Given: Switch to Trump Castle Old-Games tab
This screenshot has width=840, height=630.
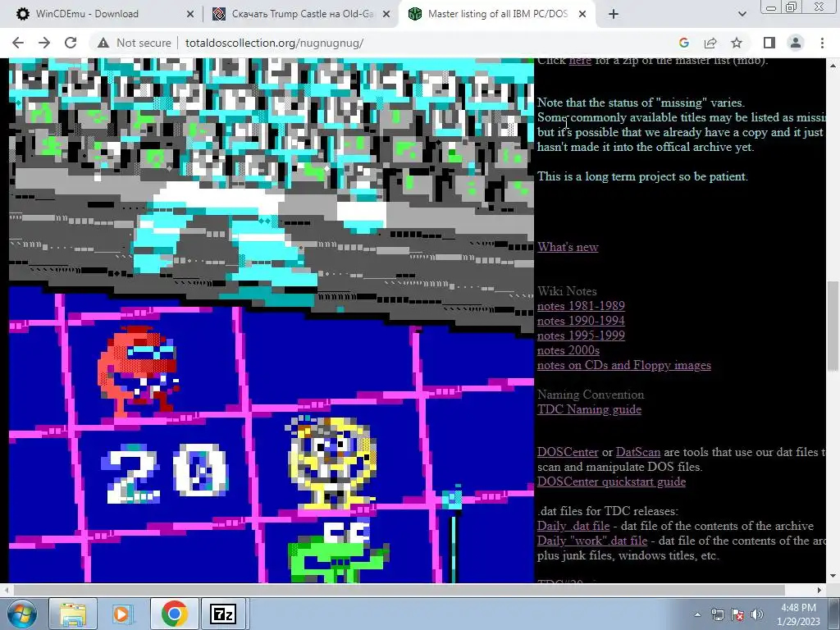Looking at the screenshot, I should coord(303,14).
